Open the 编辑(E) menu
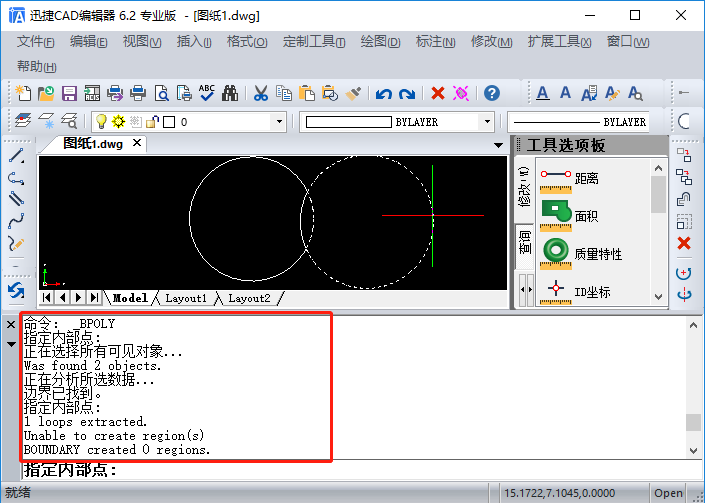 point(89,42)
